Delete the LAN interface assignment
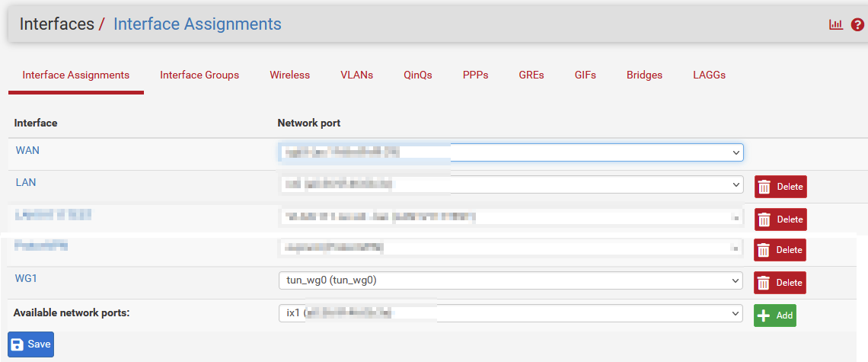 point(780,187)
